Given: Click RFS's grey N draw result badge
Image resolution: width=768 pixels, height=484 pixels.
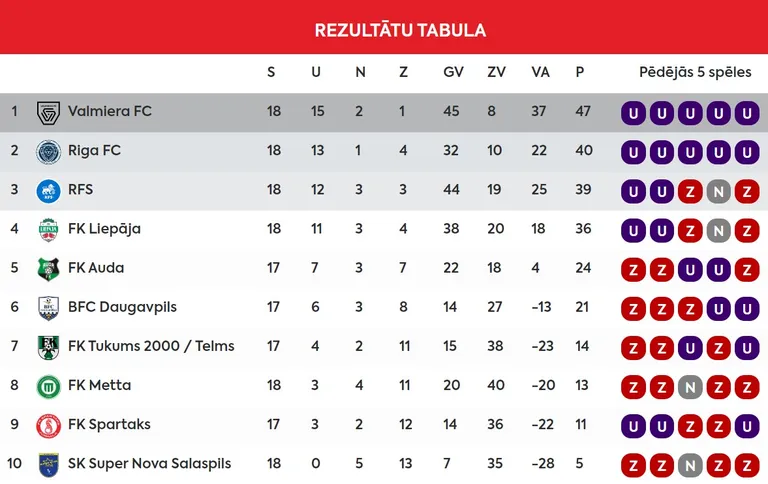Looking at the screenshot, I should 719,192.
